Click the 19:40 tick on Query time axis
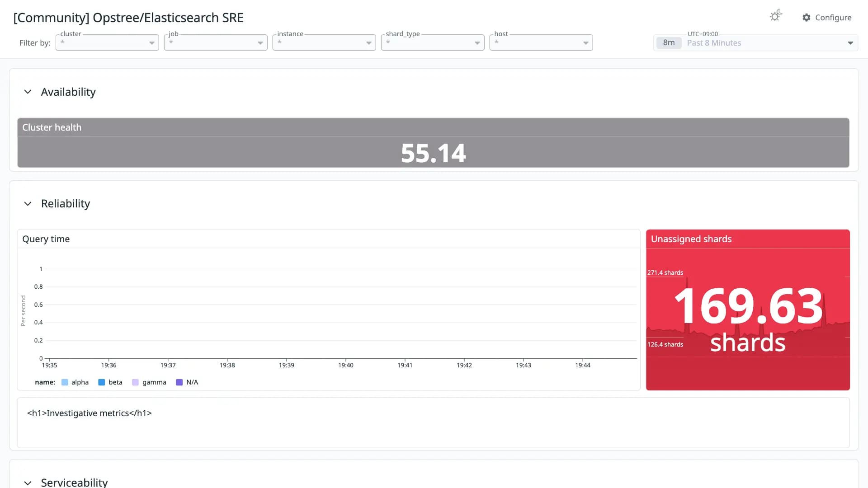This screenshot has width=868, height=488. click(x=346, y=365)
